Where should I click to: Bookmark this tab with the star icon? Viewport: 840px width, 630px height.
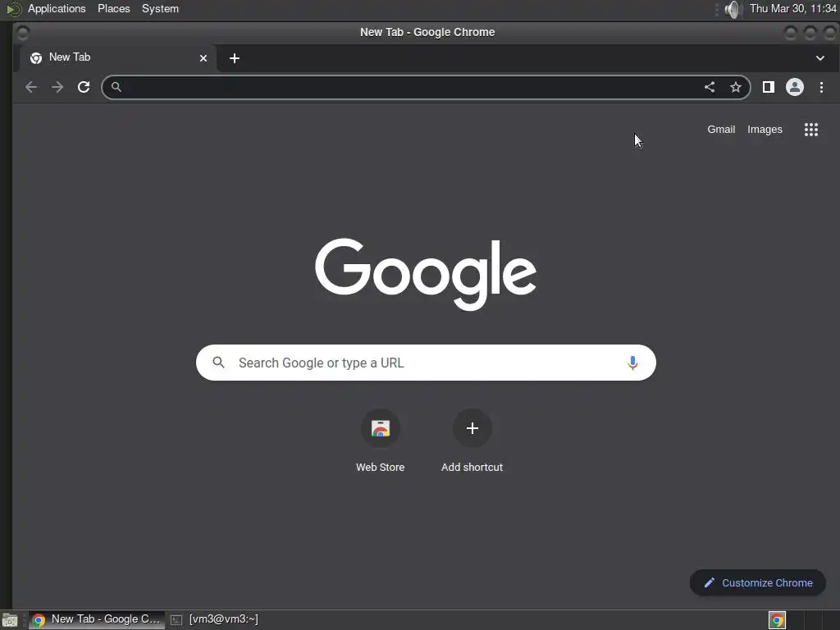(736, 87)
